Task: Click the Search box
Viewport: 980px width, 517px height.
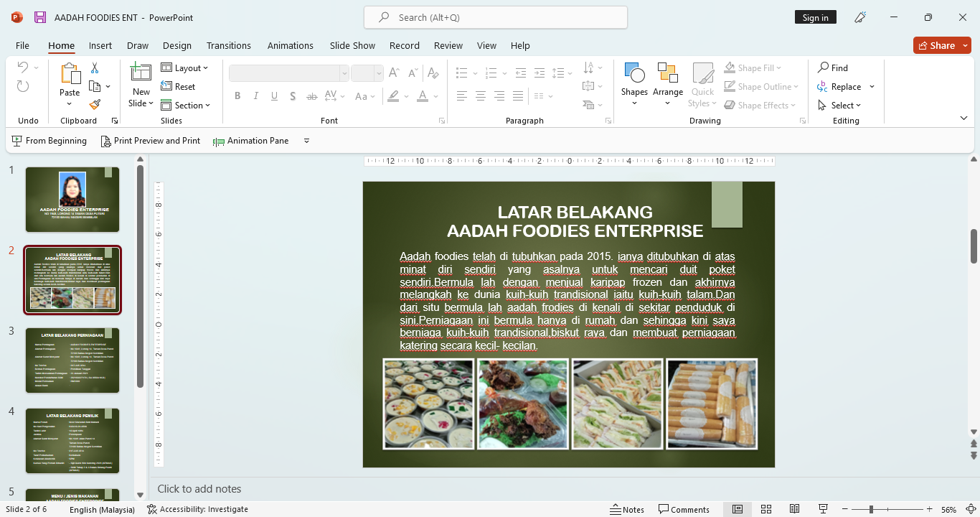Action: tap(496, 17)
